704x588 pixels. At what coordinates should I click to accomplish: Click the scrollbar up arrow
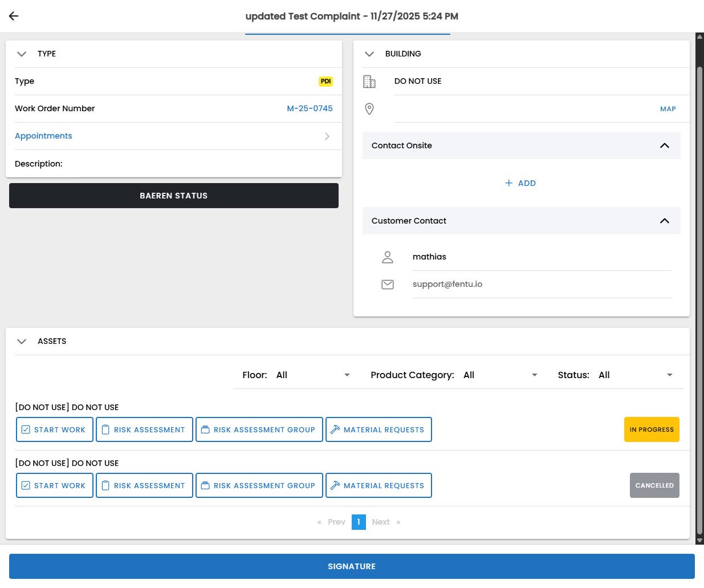coord(699,37)
